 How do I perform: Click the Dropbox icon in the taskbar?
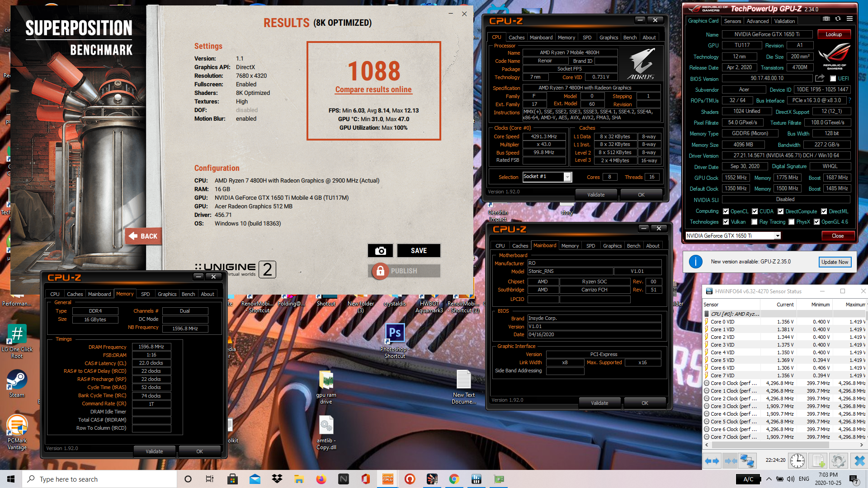coord(277,479)
